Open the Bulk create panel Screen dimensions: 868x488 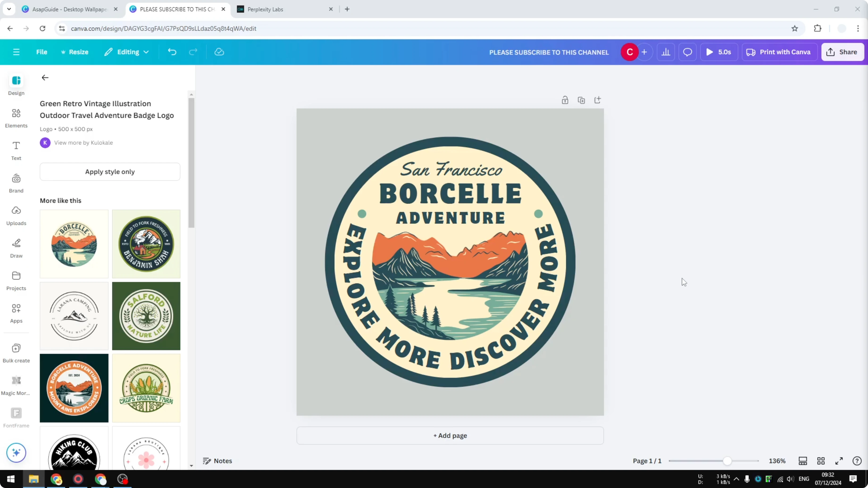pos(16,352)
